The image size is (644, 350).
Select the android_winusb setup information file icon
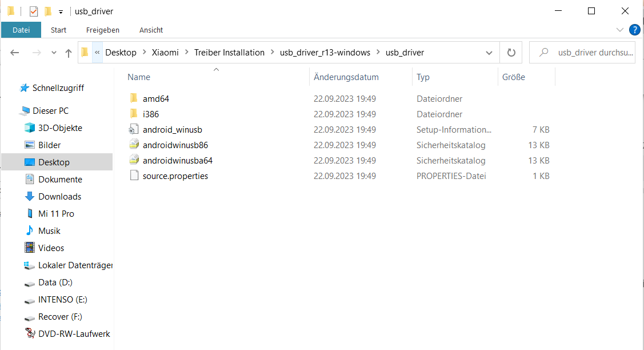[x=134, y=130]
